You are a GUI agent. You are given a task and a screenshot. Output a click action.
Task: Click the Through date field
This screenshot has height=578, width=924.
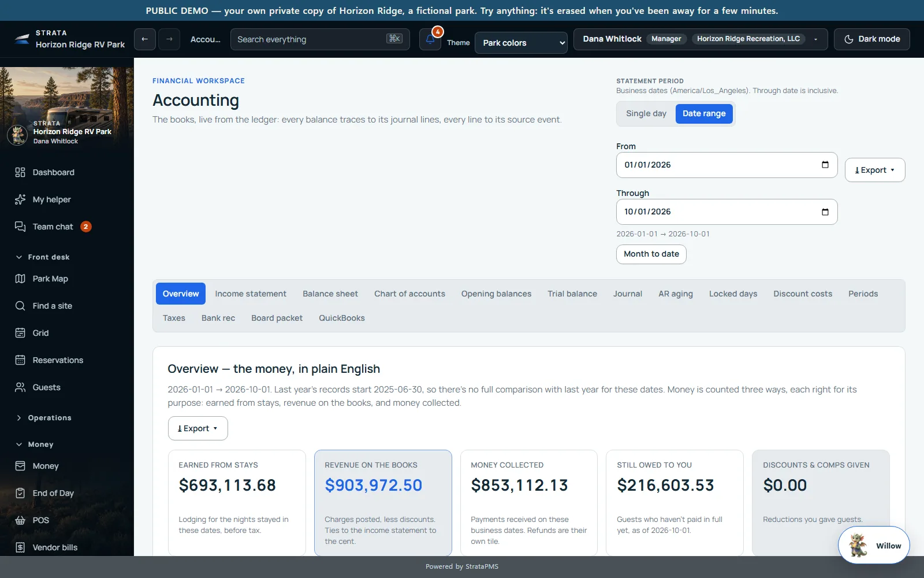tap(726, 212)
